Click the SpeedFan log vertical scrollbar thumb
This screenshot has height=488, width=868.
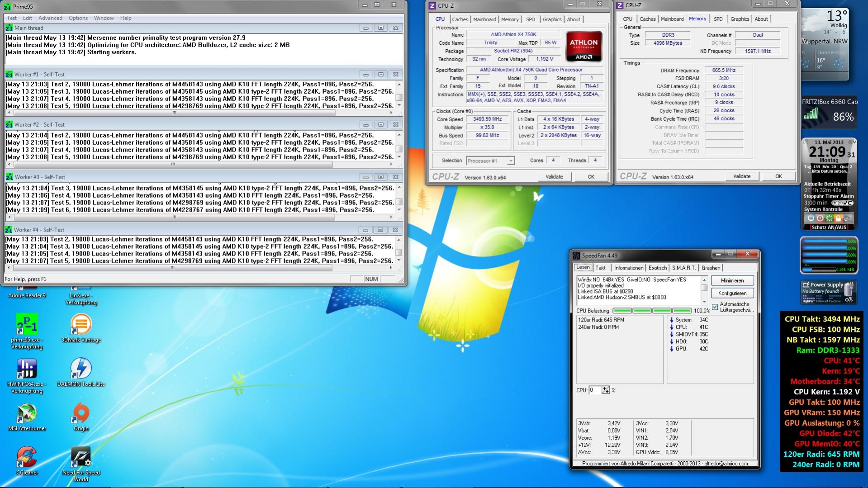704,287
